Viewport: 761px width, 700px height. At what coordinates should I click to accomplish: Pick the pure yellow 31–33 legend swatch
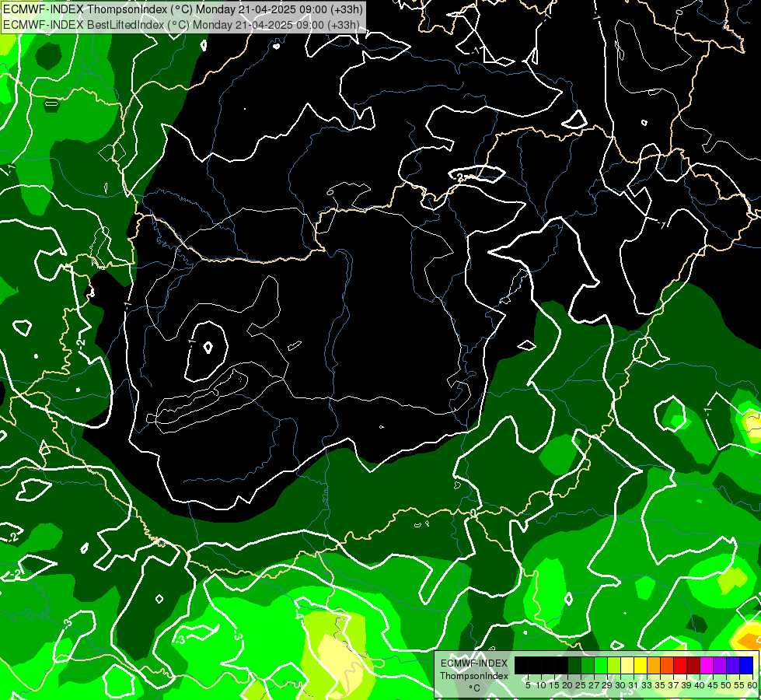click(x=641, y=666)
